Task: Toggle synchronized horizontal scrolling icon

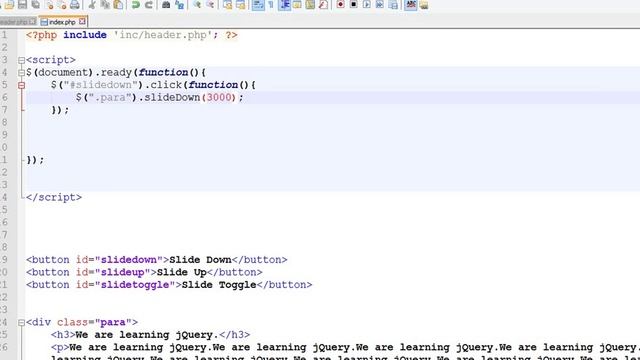Action: pos(241,4)
